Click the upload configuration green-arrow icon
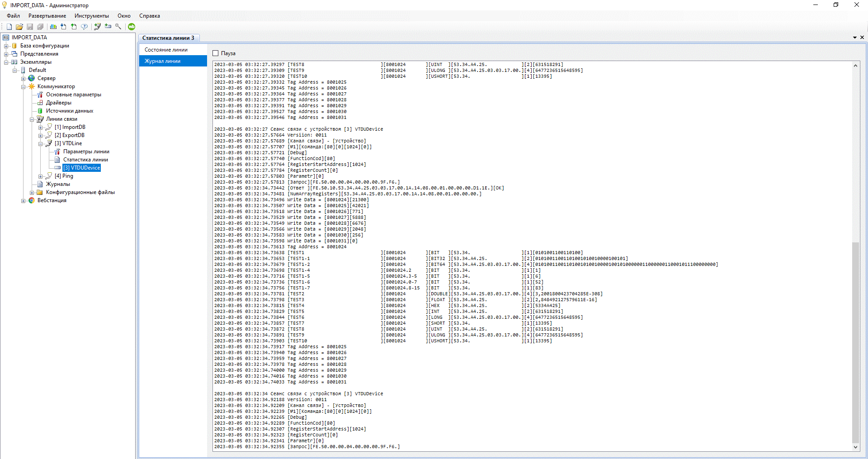Screen dimensions: 868x459 pyautogui.click(x=74, y=27)
